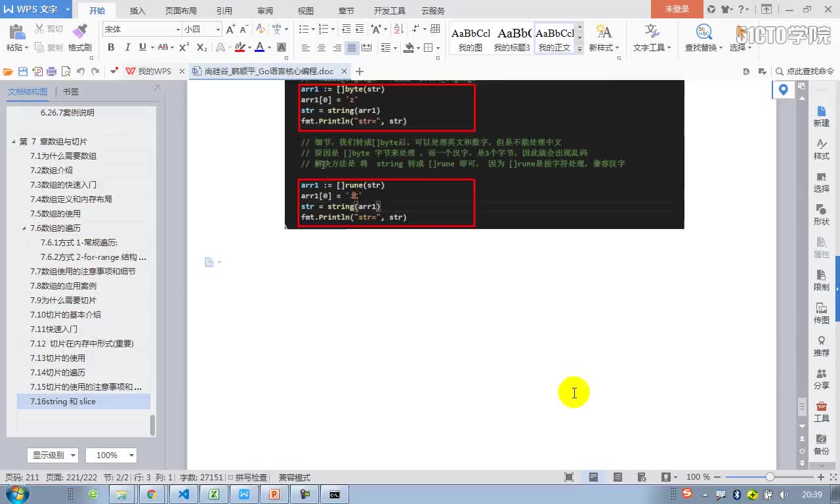This screenshot has width=840, height=504.
Task: Click the bulleted list icon
Action: tap(303, 29)
